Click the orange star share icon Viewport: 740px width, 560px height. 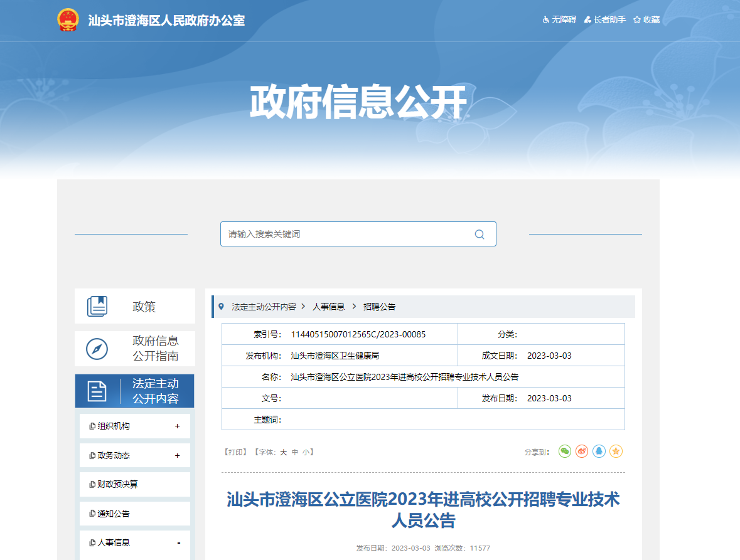[x=616, y=452]
